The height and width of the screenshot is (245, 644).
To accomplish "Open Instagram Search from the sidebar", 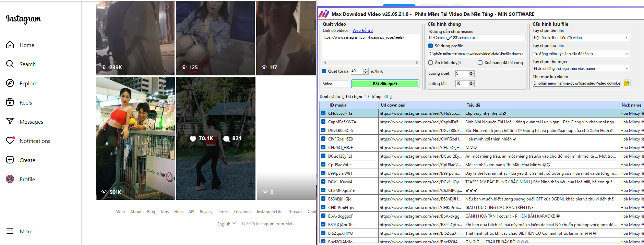I will [10, 64].
